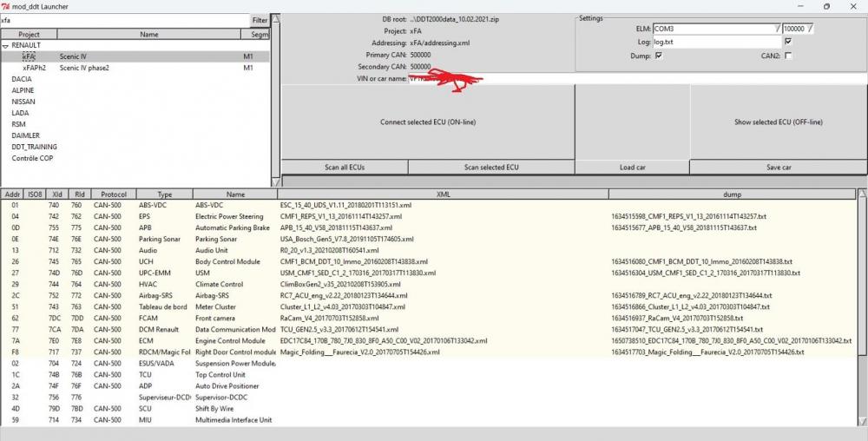Viewport: 868px width, 441px height.
Task: Select the RSM entry in tree
Action: point(18,124)
